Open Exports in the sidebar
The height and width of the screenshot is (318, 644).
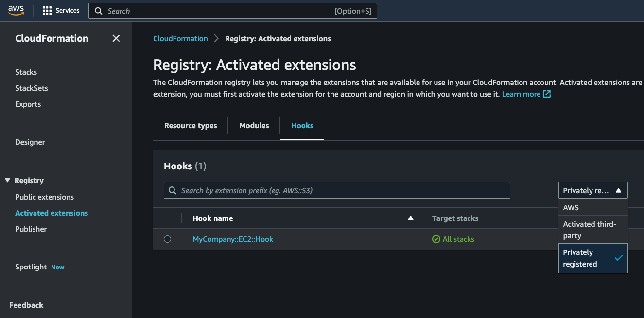(x=28, y=104)
